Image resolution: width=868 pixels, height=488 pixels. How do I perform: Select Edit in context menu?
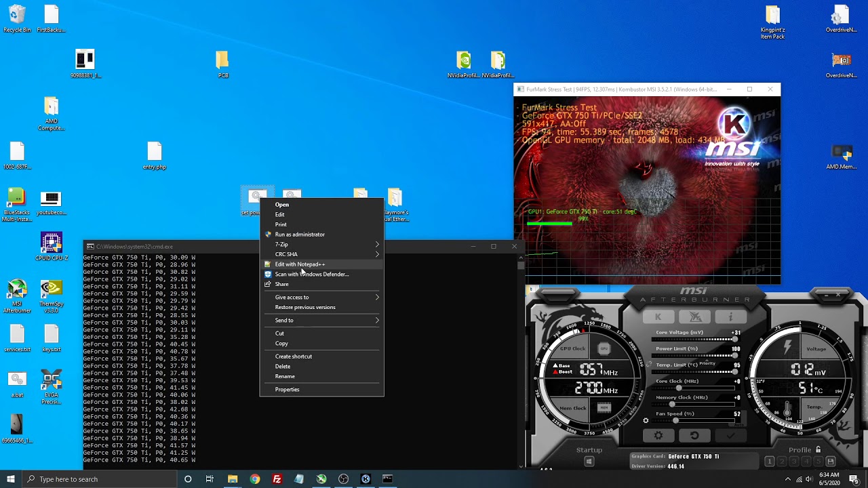click(x=322, y=214)
